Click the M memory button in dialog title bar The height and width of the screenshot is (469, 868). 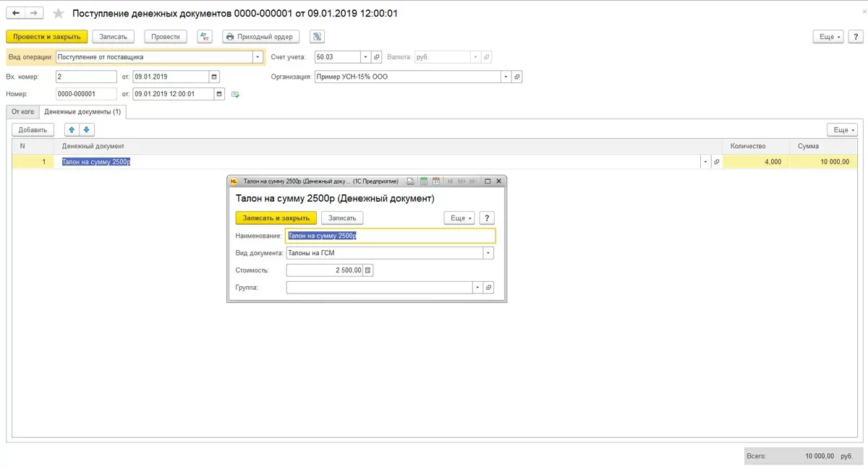click(x=450, y=181)
